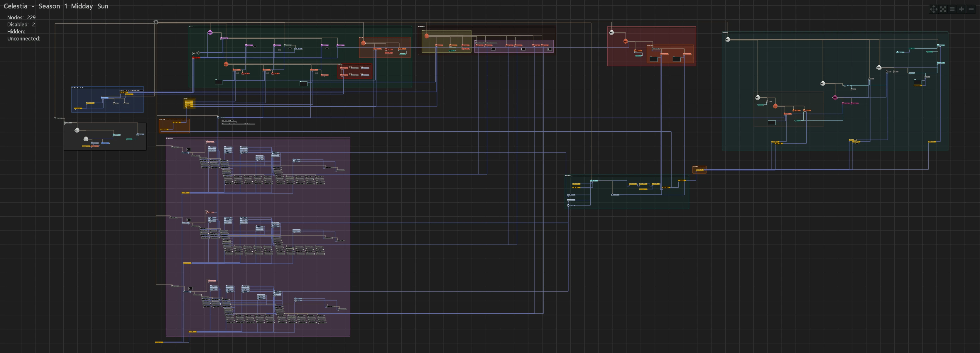Click the equals sign reset zoom icon
Image resolution: width=980 pixels, height=353 pixels.
tap(952, 9)
